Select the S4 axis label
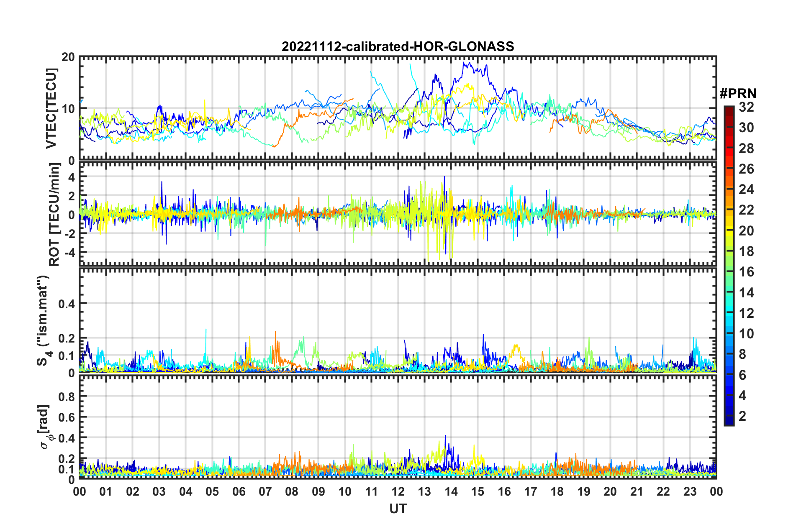The height and width of the screenshot is (532, 796). click(x=43, y=320)
